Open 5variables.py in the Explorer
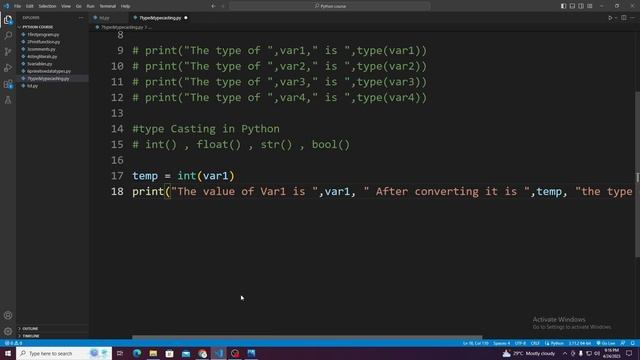This screenshot has height=360, width=640. click(40, 64)
